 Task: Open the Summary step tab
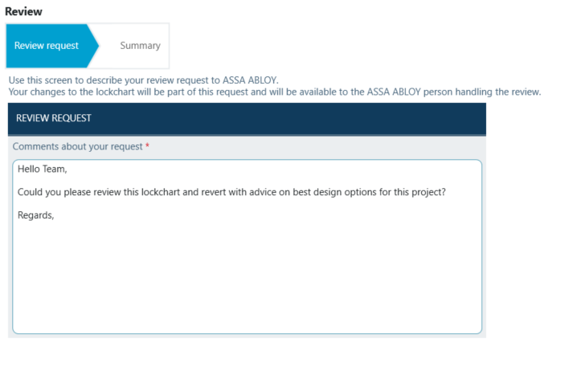[x=140, y=46]
